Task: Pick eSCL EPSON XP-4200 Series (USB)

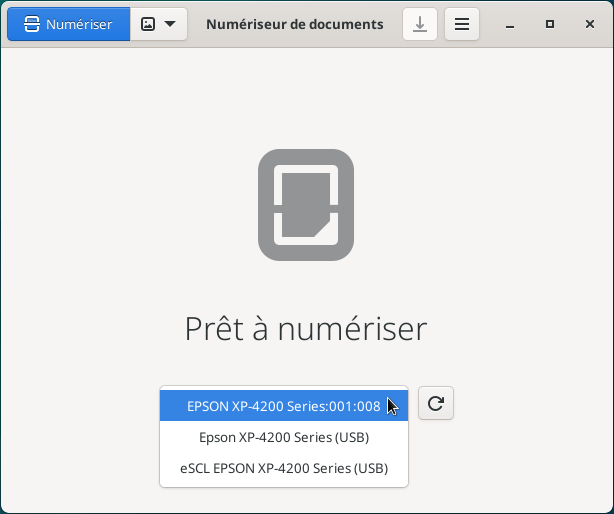Action: 283,468
